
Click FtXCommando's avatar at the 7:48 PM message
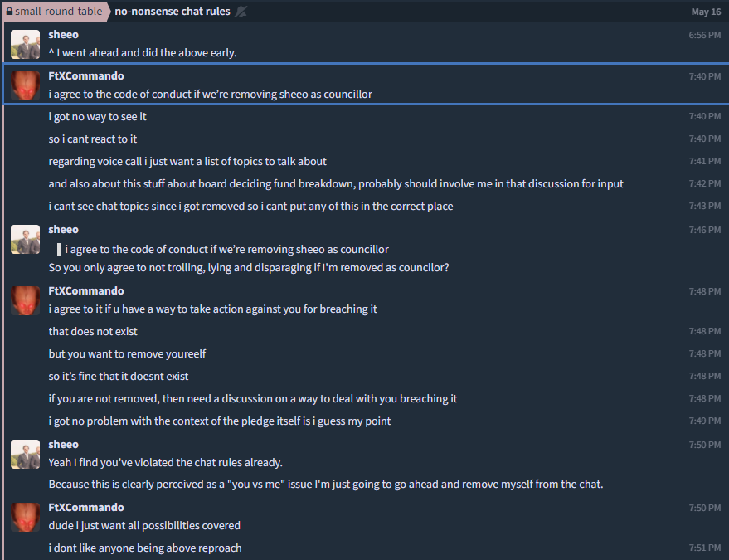[25, 300]
